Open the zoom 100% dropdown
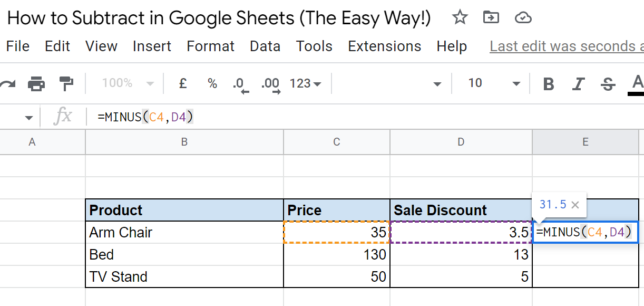Viewport: 644px width, 306px height. (128, 83)
